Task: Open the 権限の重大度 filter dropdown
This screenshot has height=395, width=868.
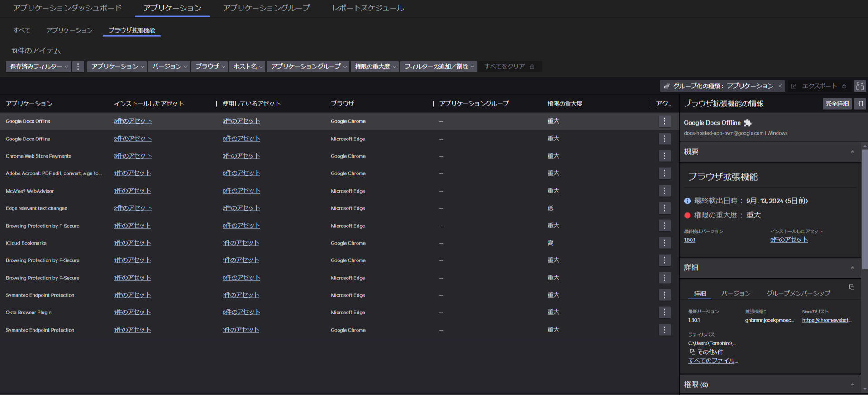Action: [x=375, y=67]
